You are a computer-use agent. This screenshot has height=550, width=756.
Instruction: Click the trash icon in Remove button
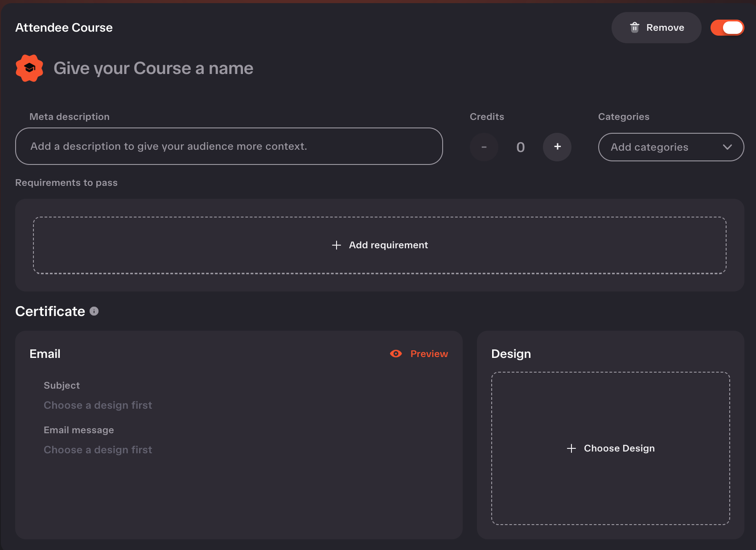tap(635, 28)
